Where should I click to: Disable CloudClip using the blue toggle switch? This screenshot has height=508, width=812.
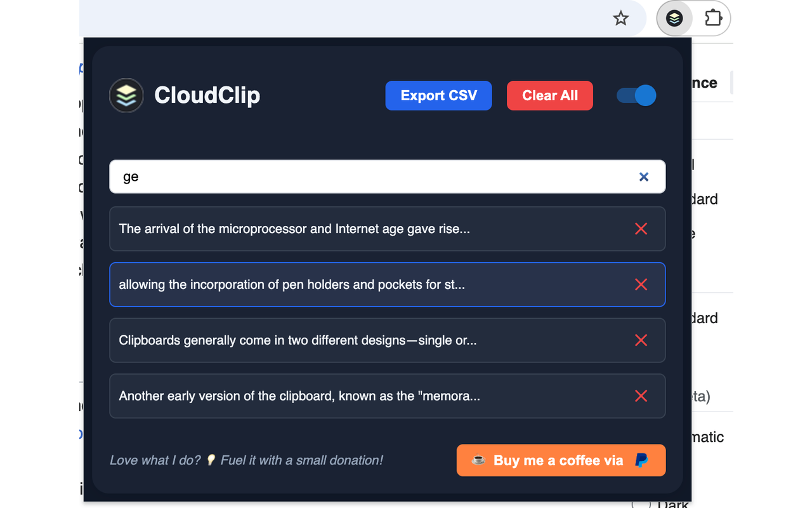636,95
